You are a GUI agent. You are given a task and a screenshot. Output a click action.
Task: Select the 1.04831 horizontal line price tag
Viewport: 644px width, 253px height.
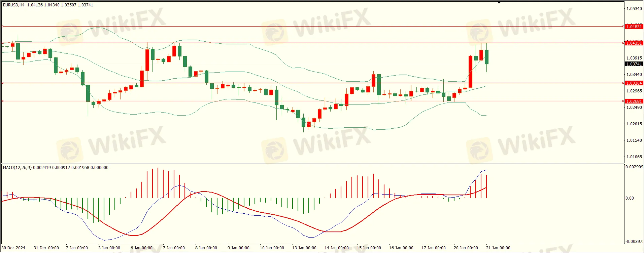(634, 27)
